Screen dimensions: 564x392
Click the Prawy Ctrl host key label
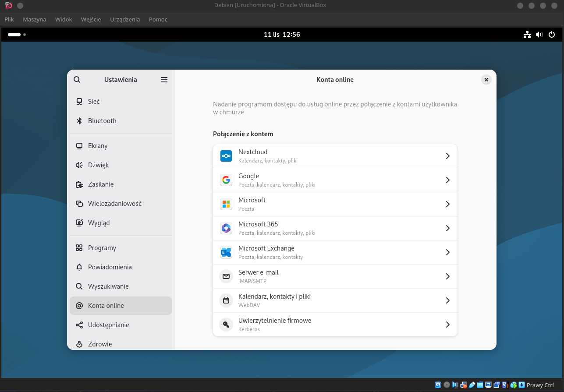tap(540, 385)
